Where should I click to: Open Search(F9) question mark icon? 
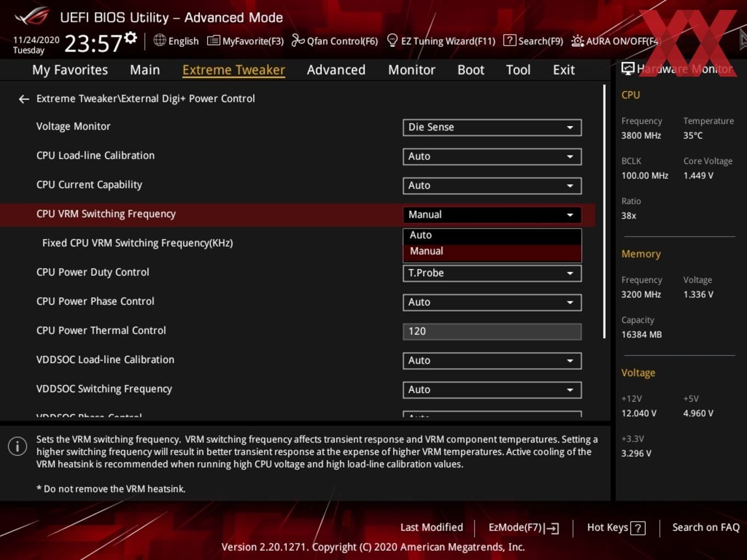(510, 40)
